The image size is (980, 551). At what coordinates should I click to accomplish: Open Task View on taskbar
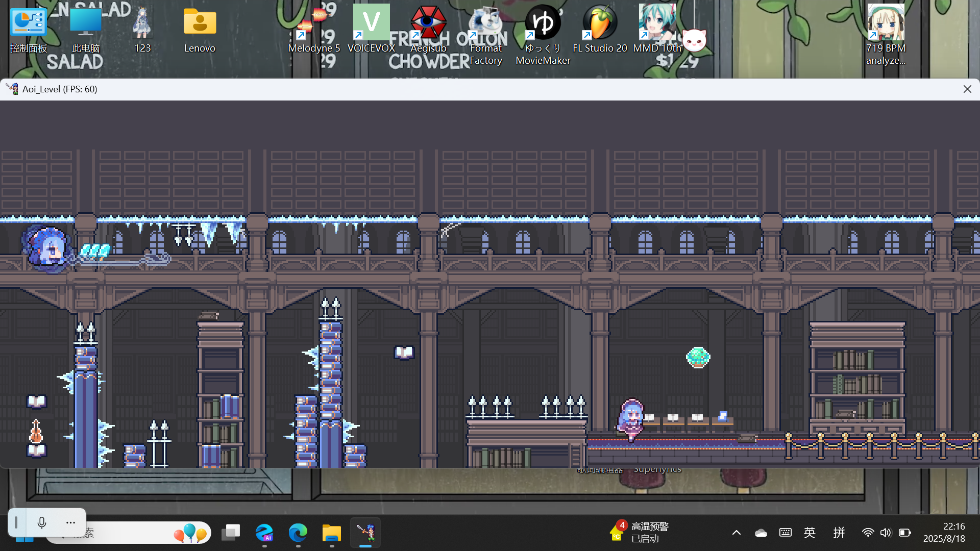[231, 533]
